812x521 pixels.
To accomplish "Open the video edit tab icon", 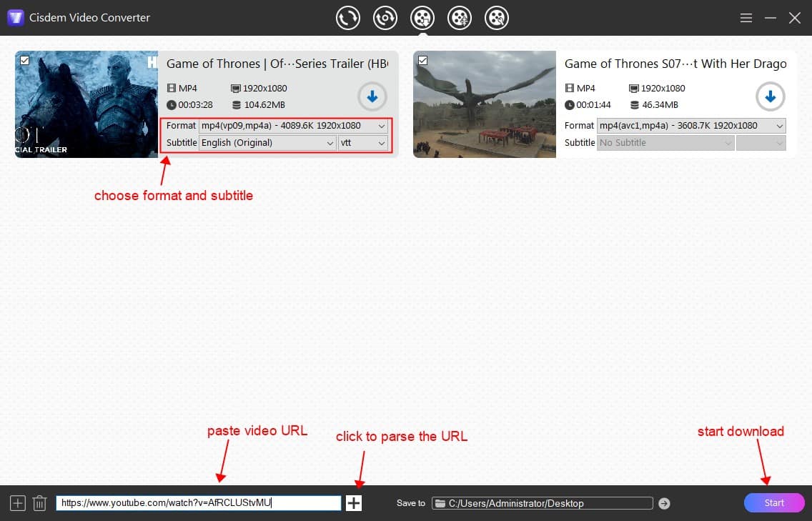I will [x=497, y=18].
